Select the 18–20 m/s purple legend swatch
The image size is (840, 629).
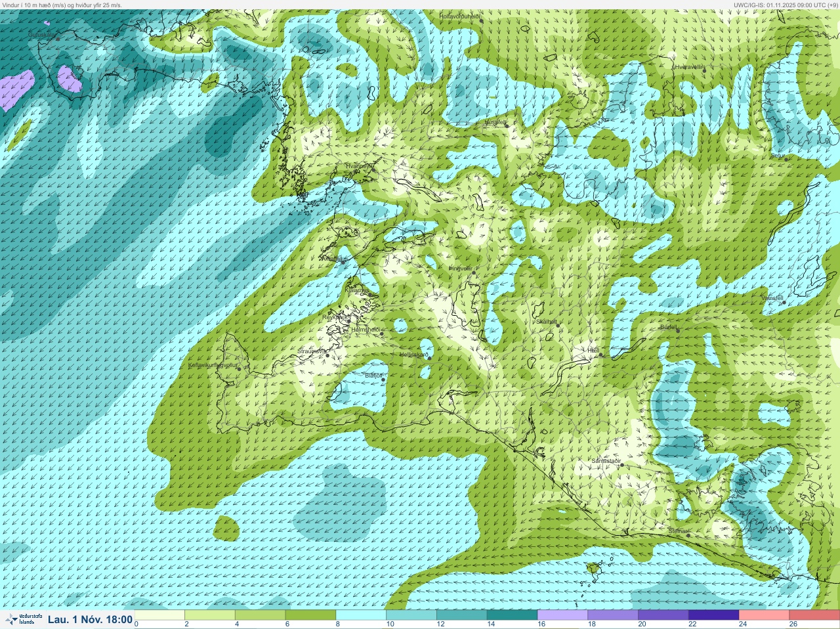tap(612, 615)
